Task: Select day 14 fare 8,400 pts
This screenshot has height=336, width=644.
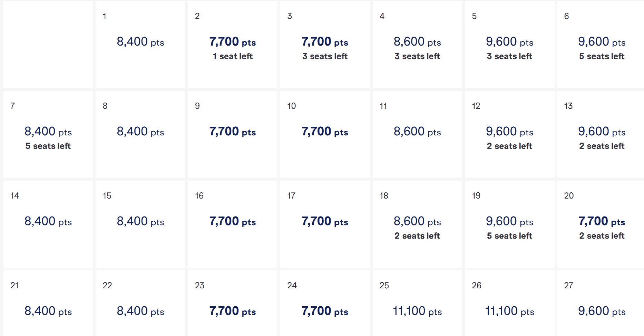Action: pos(48,224)
